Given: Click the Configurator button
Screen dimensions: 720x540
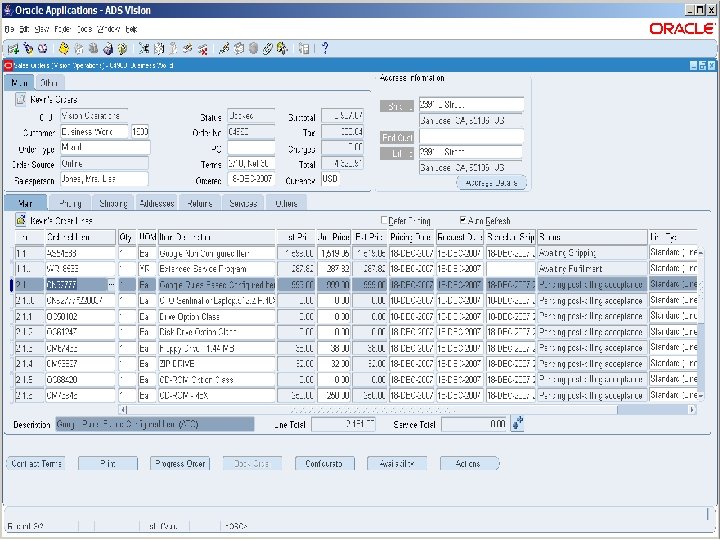Looking at the screenshot, I should (x=324, y=464).
